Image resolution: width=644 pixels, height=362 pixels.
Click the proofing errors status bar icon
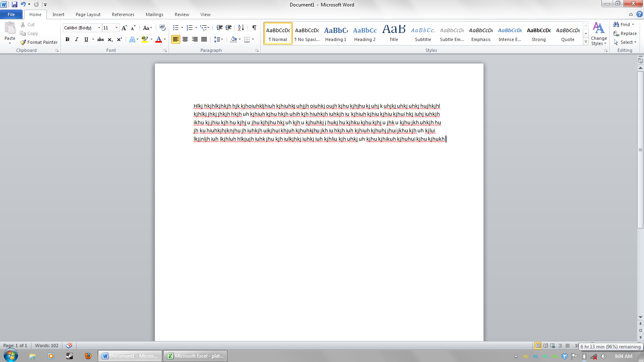69,346
